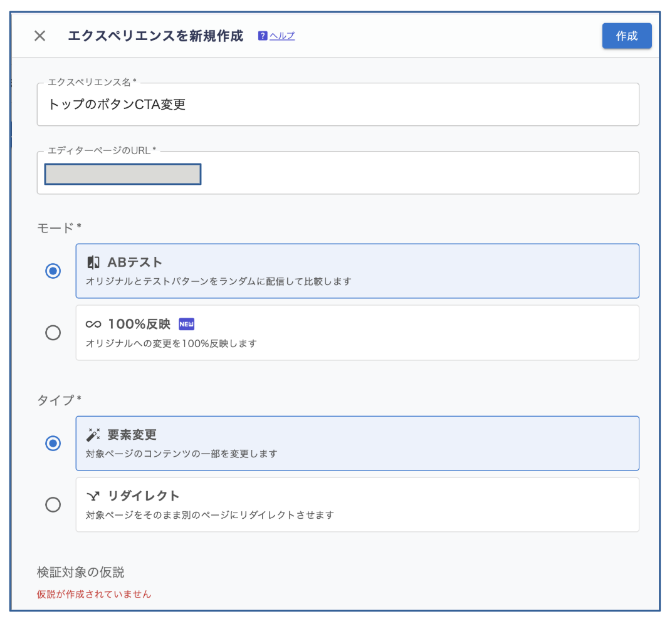This screenshot has height=619, width=672.
Task: Select the 100%反映 radio button
Action: pyautogui.click(x=53, y=333)
